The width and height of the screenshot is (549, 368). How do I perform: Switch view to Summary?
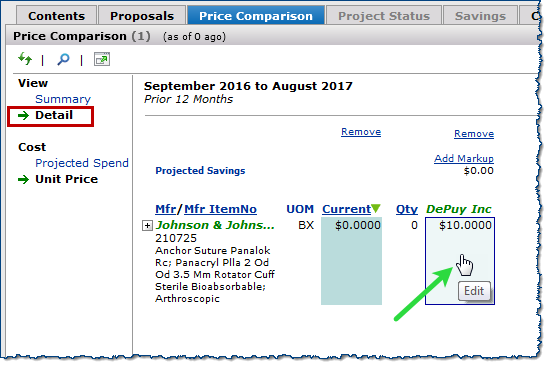click(63, 99)
